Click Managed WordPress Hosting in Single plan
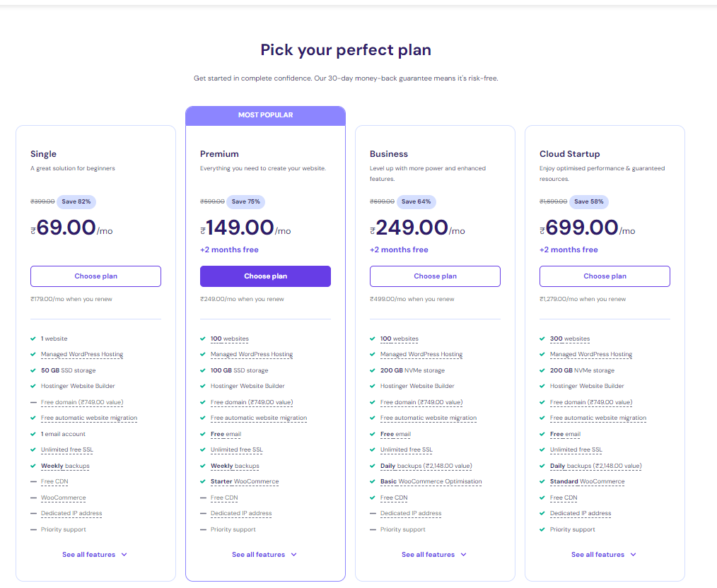 coord(82,355)
